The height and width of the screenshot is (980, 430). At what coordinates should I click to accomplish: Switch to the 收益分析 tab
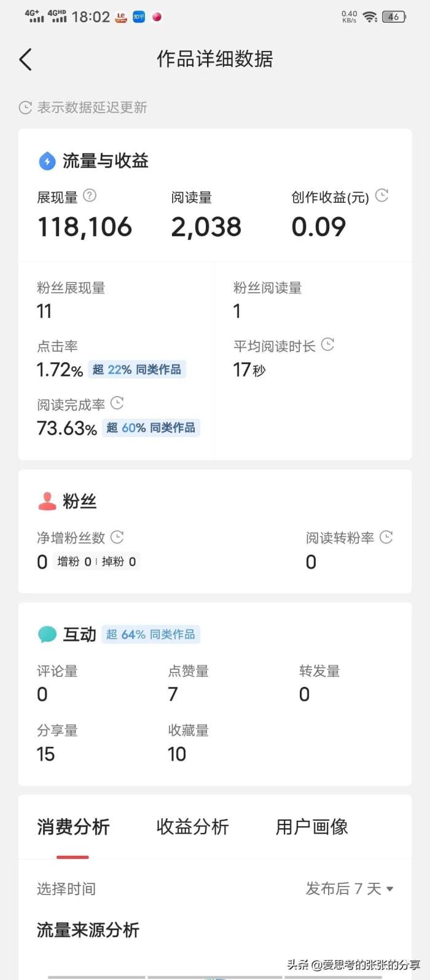click(x=192, y=827)
